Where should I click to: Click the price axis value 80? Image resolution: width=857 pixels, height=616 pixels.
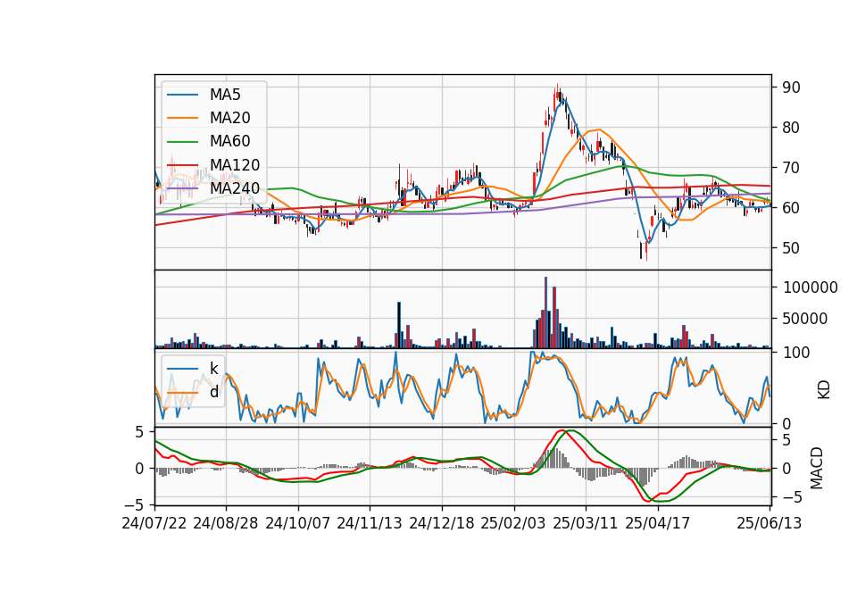click(791, 128)
